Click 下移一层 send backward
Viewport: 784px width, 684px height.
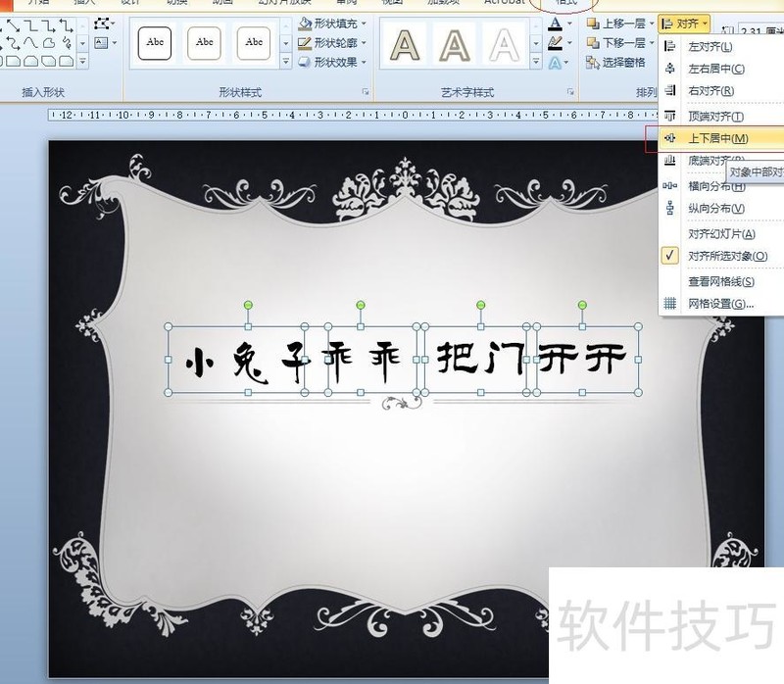click(x=616, y=43)
